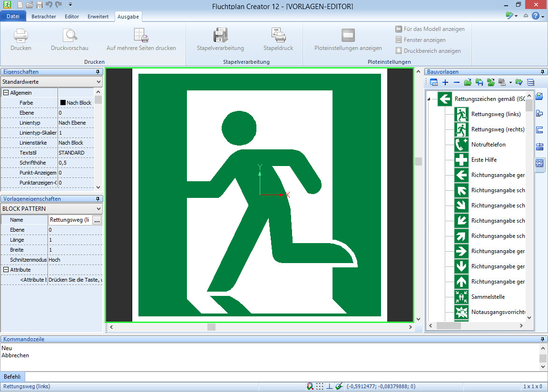Click the open folder icon in quick access
Viewport: 548px width, 392px height.
29,5
